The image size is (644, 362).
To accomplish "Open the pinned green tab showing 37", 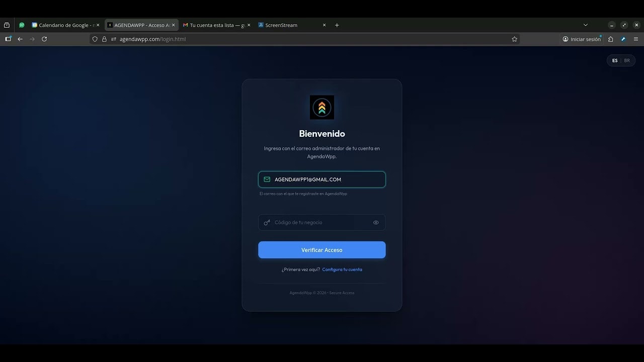I will coord(22,25).
